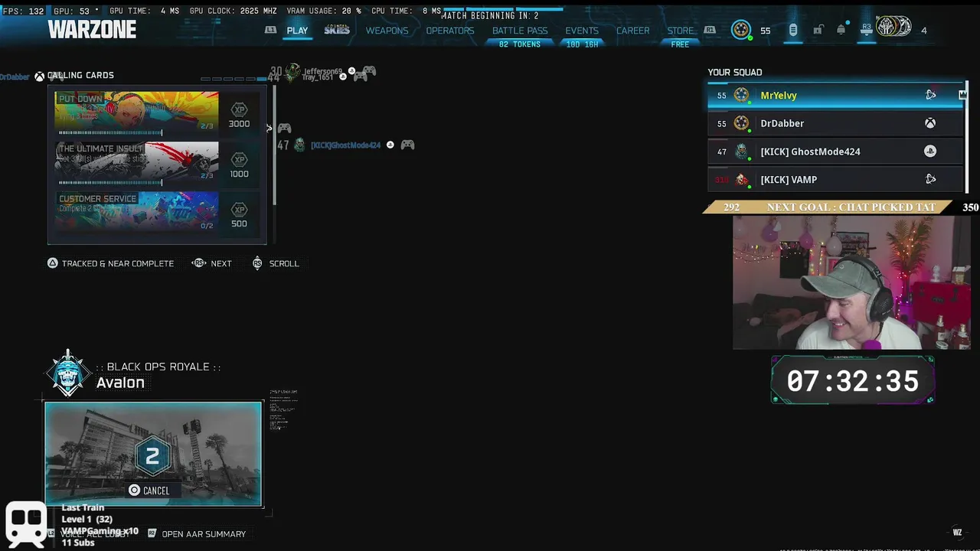Click the Xbox icon beside CALLING CARDS
Screen dimensions: 980x551
click(39, 77)
